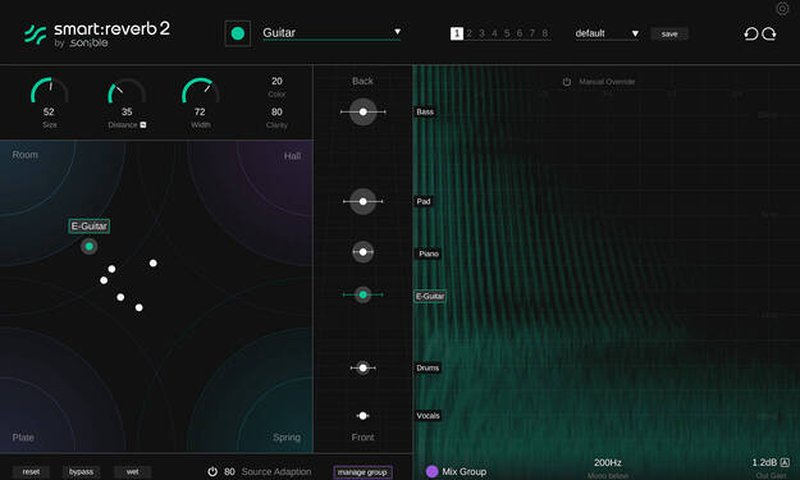Click the Distance sync indicator
800x480 pixels.
click(143, 125)
